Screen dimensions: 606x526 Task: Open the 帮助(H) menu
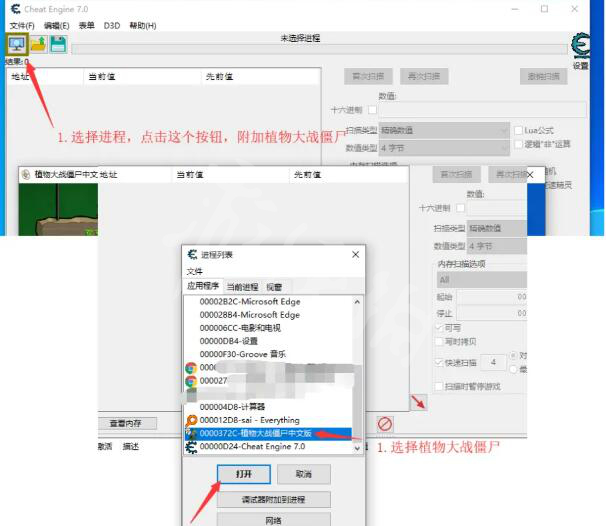click(x=143, y=26)
